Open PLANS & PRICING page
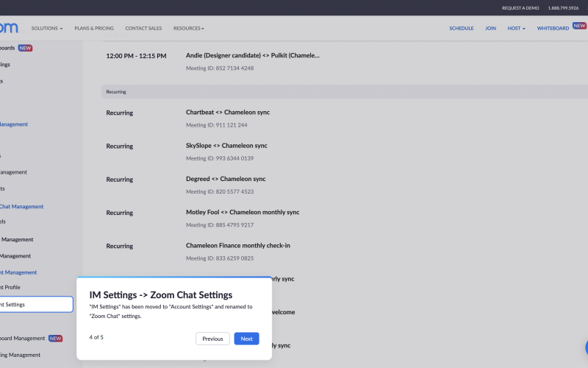Viewport: 588px width, 368px height. point(94,28)
